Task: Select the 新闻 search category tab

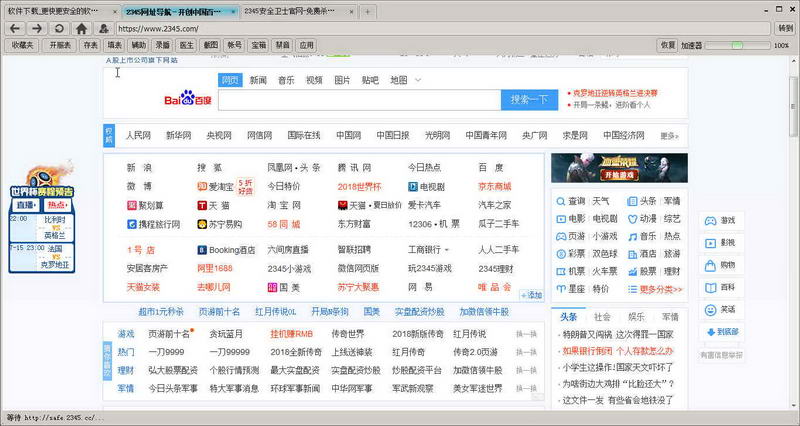Action: [258, 80]
